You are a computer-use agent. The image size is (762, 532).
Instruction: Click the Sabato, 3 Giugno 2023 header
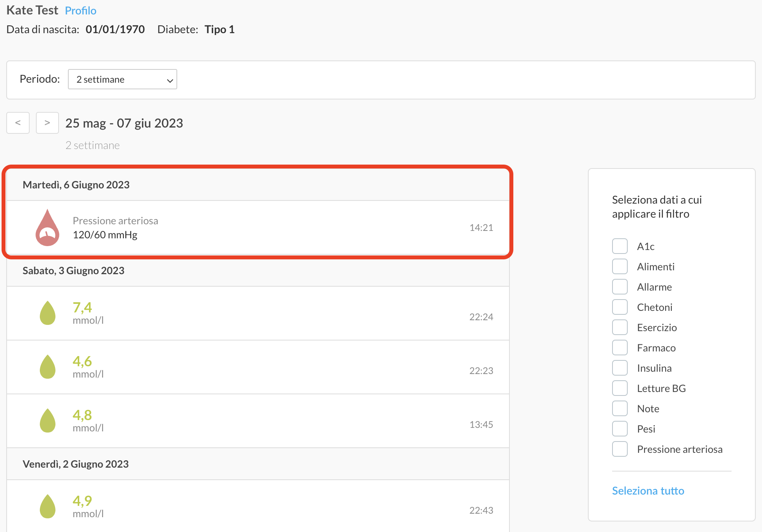[x=258, y=271]
